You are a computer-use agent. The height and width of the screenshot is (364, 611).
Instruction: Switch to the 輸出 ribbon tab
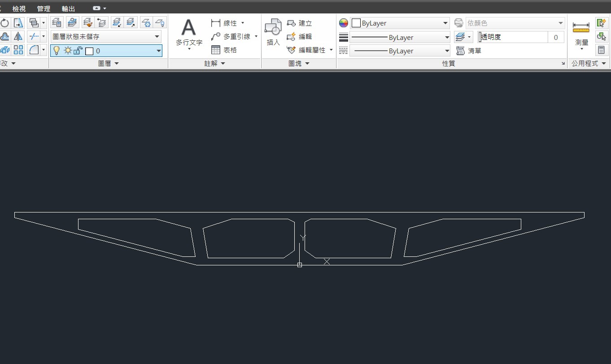69,9
